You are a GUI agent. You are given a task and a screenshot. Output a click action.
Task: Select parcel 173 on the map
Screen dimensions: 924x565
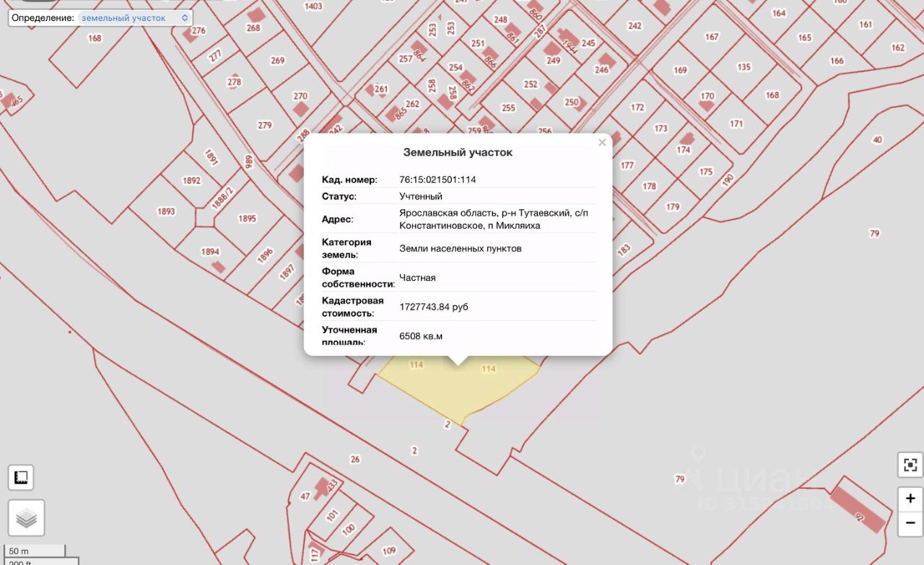click(661, 128)
